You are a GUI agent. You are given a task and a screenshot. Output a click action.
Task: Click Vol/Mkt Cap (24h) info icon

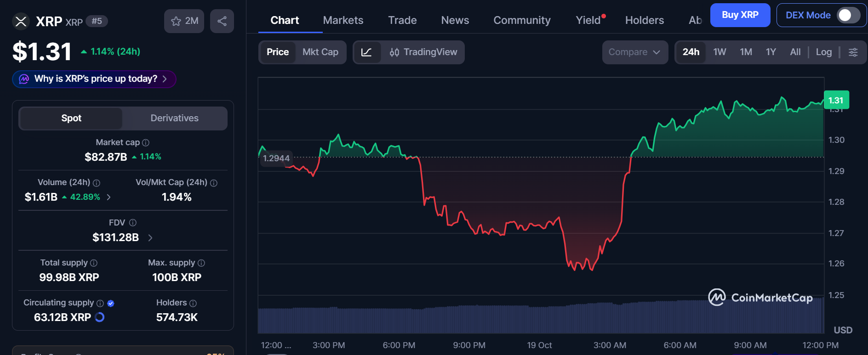[x=214, y=183]
